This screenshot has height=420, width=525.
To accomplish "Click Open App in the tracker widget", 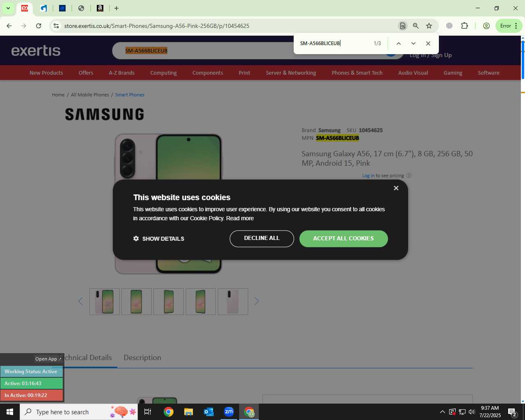I will coord(48,359).
